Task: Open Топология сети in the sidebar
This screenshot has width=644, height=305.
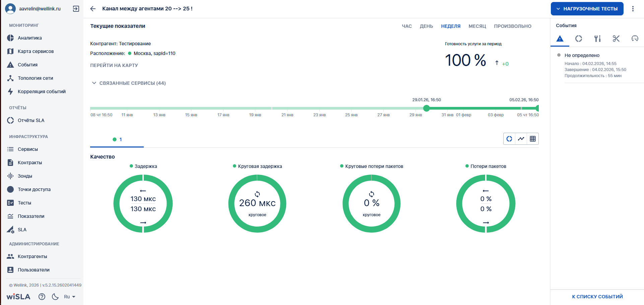Action: pos(35,78)
